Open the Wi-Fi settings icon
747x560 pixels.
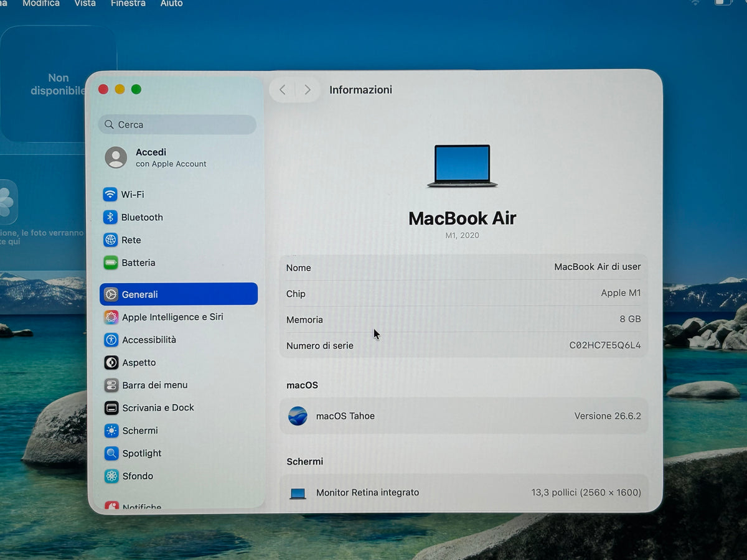(x=110, y=194)
